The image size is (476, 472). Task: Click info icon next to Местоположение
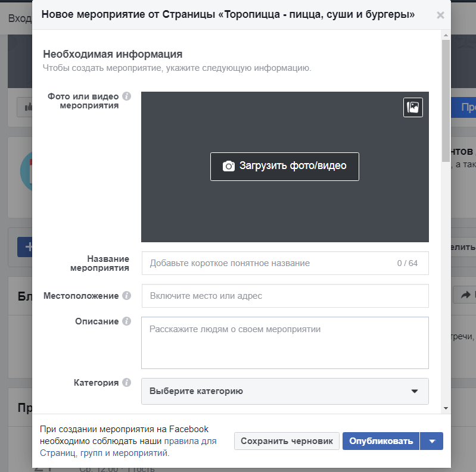click(126, 295)
